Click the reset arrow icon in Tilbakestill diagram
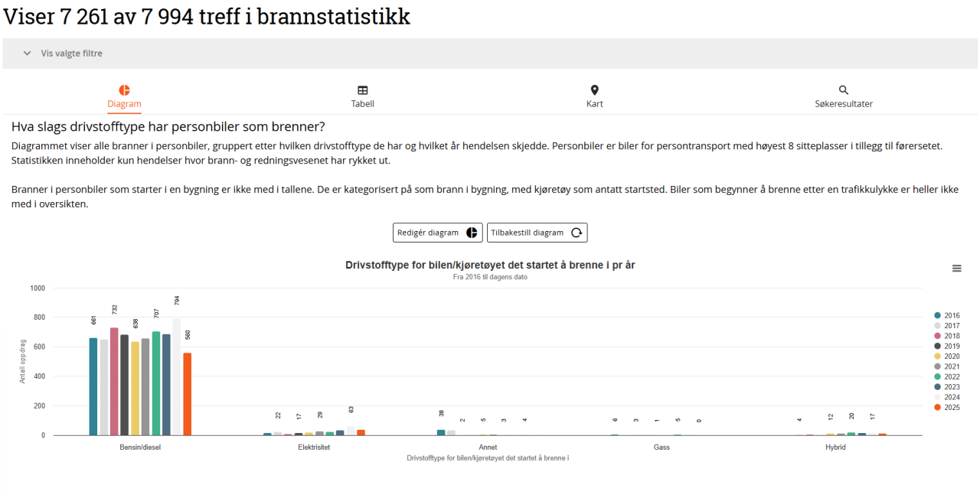Screen dimensions: 980x498 577,233
